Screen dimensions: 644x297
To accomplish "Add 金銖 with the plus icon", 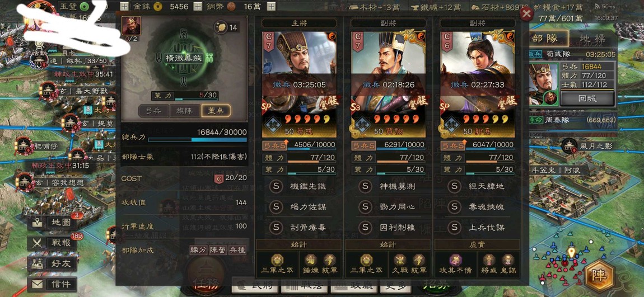I will (198, 6).
